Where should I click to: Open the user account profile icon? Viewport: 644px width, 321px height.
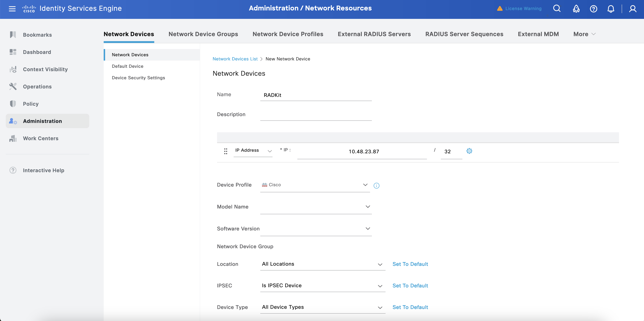(x=633, y=9)
